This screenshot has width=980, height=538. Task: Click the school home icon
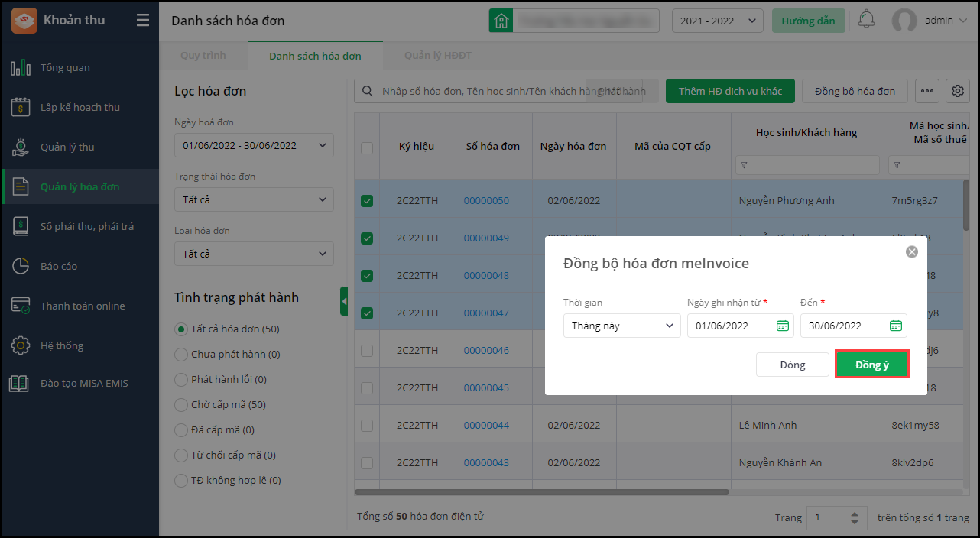[x=501, y=21]
